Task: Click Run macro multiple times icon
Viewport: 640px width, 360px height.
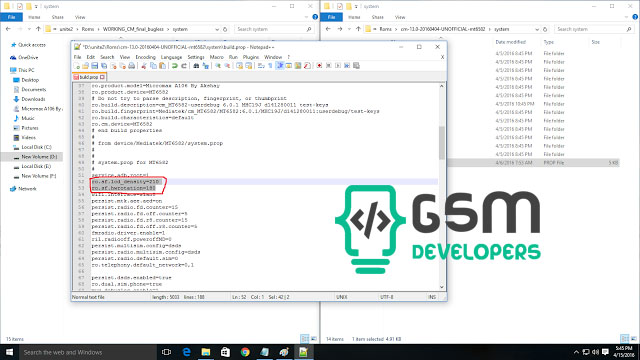Action: tap(347, 66)
